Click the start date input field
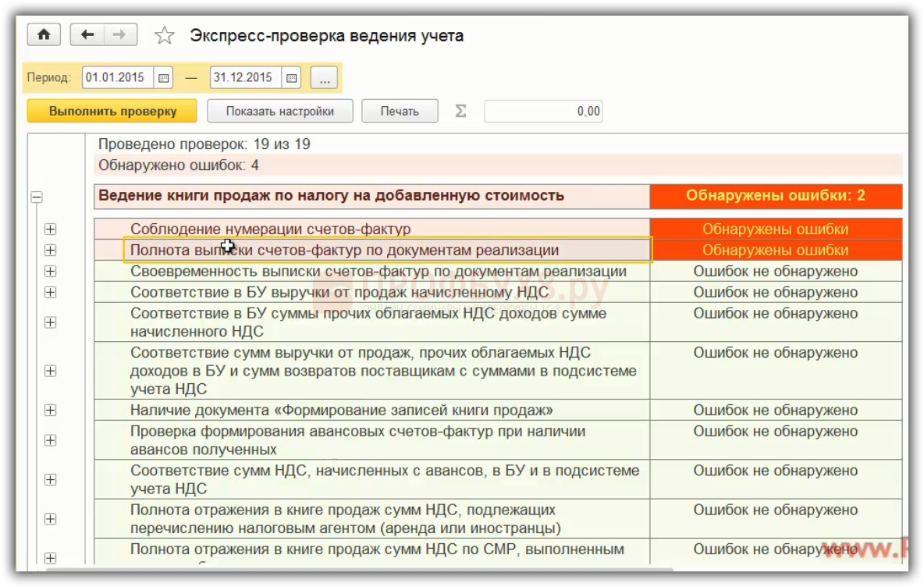 point(117,78)
